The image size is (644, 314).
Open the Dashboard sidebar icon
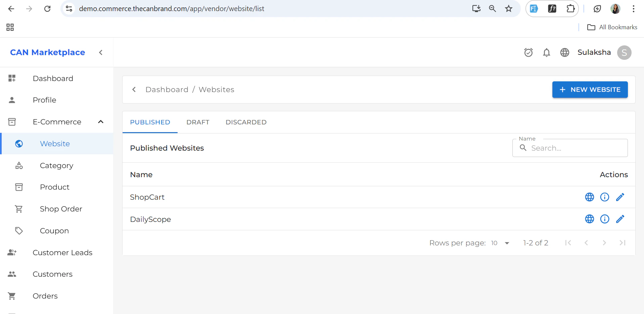tap(12, 78)
